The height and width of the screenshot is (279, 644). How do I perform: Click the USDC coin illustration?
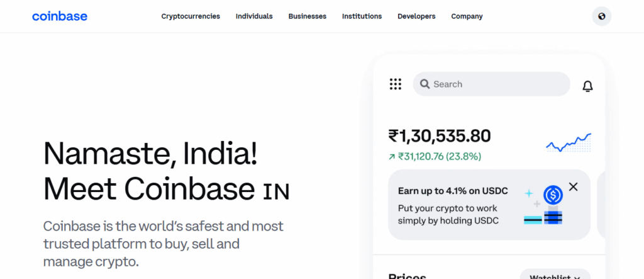tap(553, 195)
